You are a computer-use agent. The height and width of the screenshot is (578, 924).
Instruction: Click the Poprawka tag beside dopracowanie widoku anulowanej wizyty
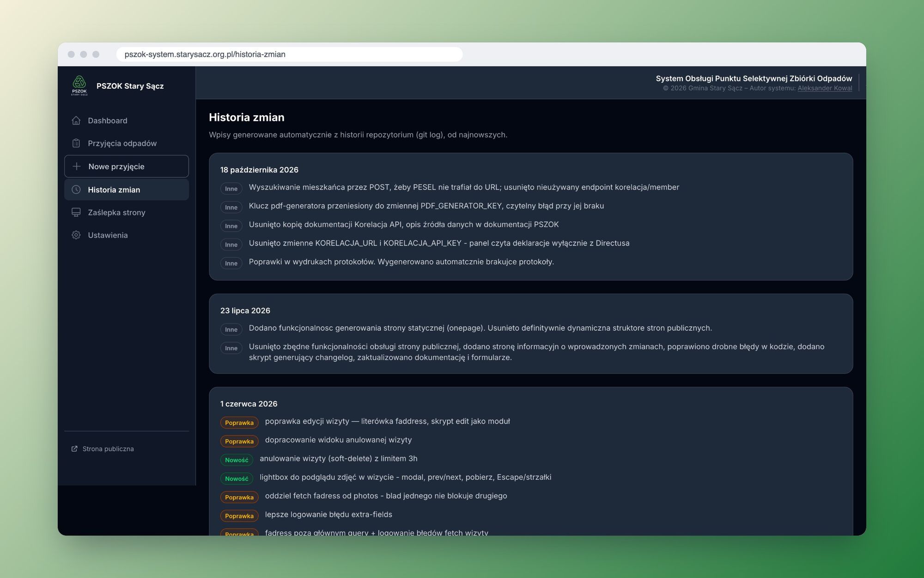(x=239, y=441)
